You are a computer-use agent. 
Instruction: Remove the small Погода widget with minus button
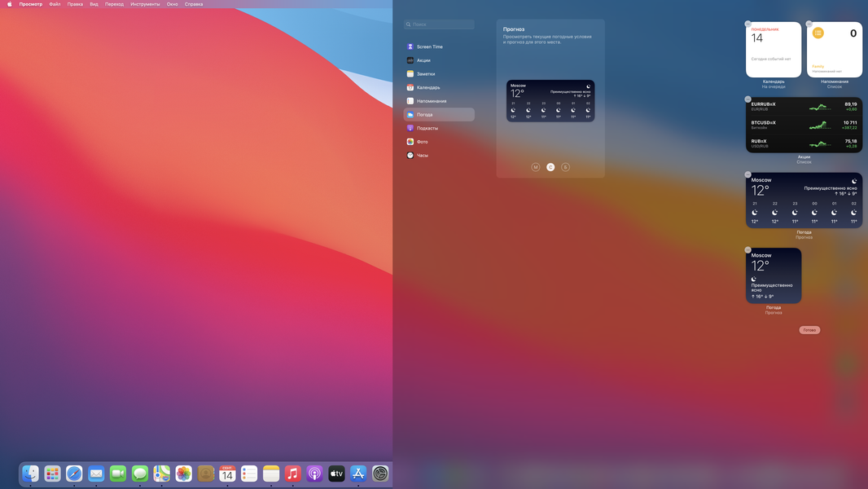click(x=747, y=249)
